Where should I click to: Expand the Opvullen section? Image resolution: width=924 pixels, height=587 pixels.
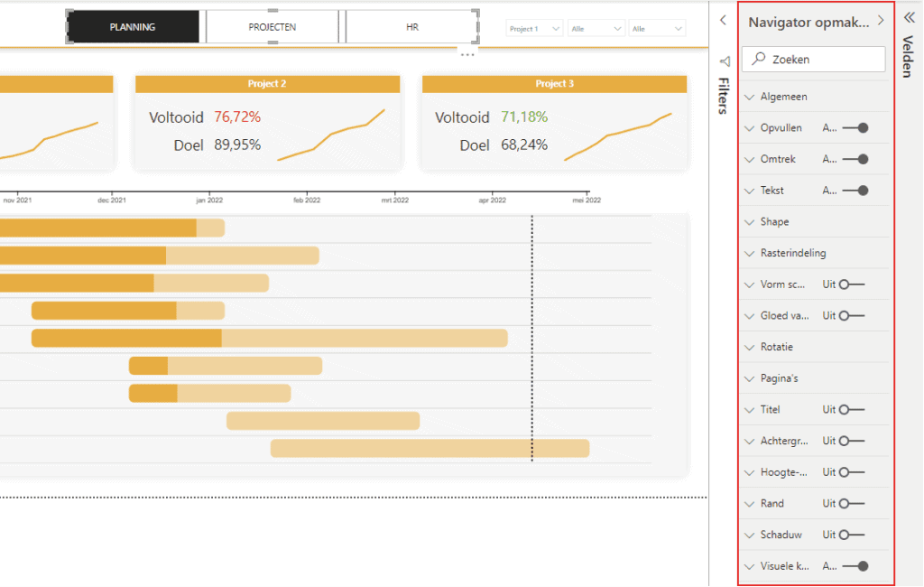749,127
